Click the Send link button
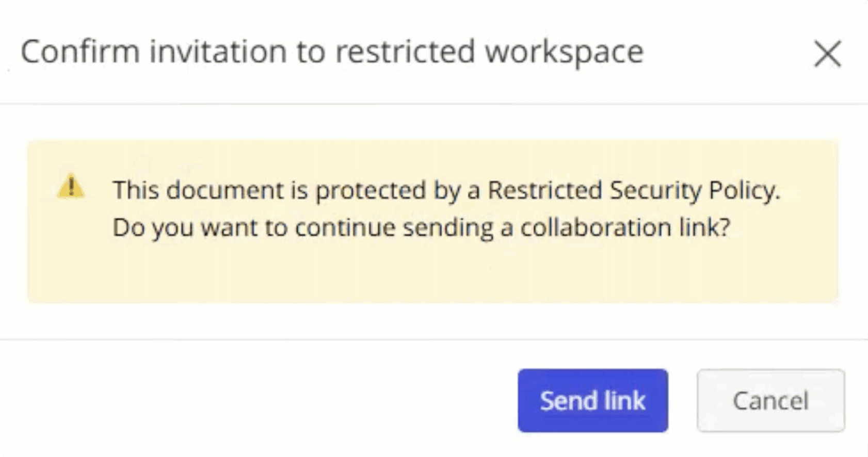Image resolution: width=868 pixels, height=457 pixels. click(592, 400)
